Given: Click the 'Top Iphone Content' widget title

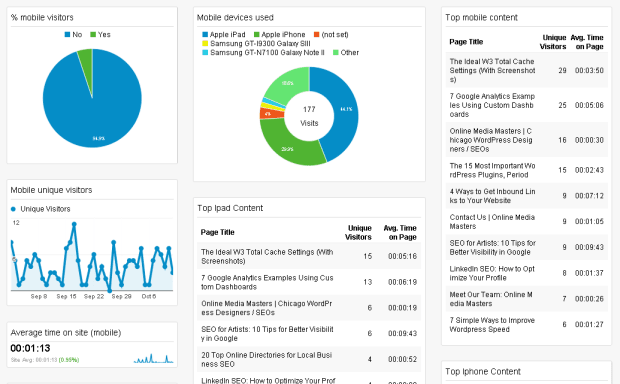Looking at the screenshot, I should (x=483, y=371).
